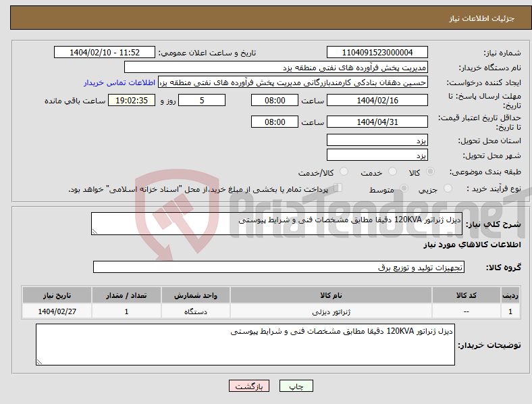Click the دستگاه unit cell

[195, 311]
